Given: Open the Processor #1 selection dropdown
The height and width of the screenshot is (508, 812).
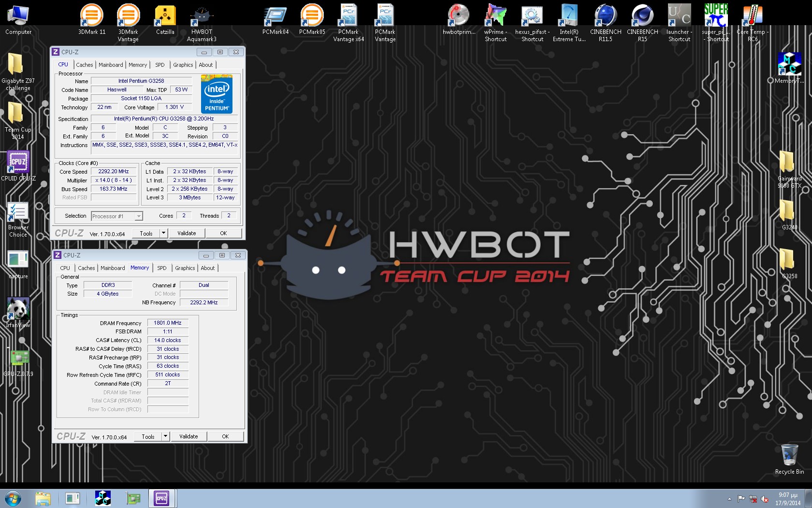Looking at the screenshot, I should [117, 216].
